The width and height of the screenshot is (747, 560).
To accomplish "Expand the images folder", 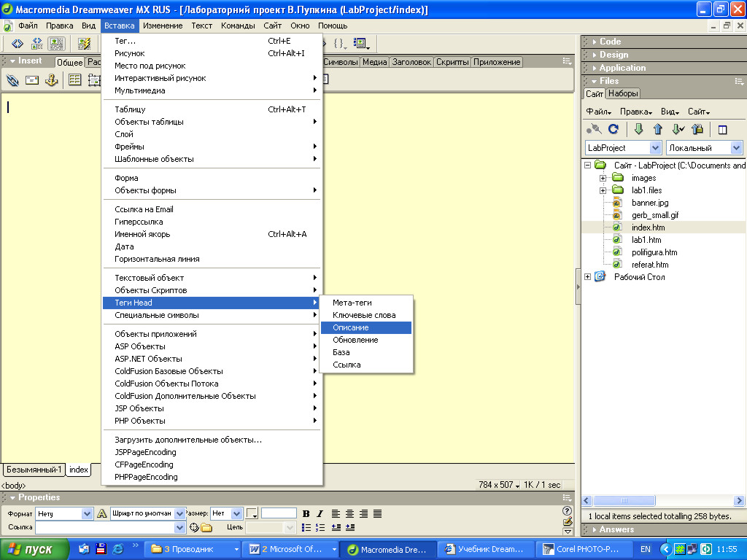I will (603, 178).
